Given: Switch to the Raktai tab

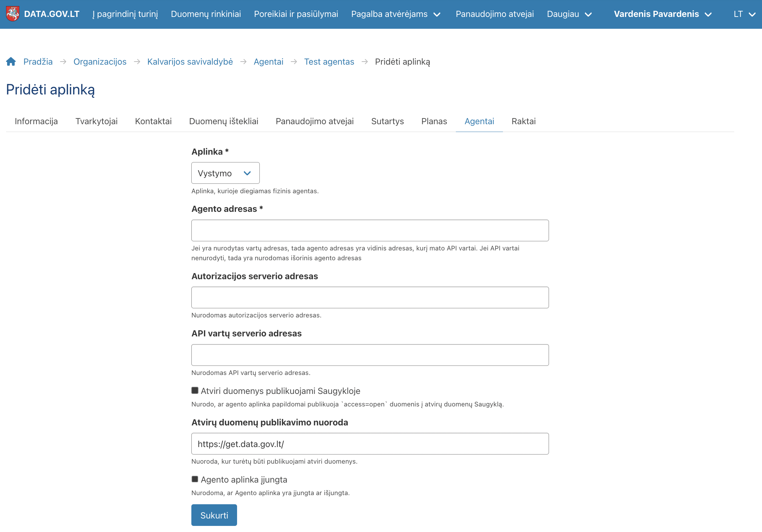Looking at the screenshot, I should pyautogui.click(x=524, y=121).
